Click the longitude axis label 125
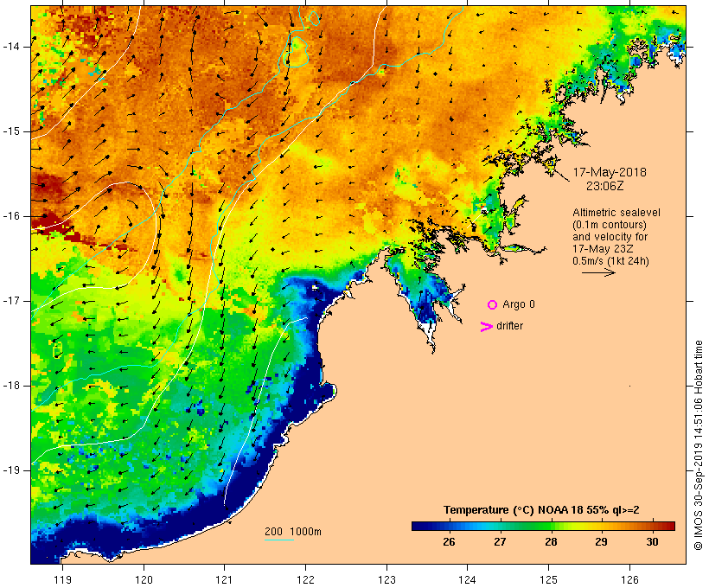This screenshot has height=588, width=709. point(549,579)
